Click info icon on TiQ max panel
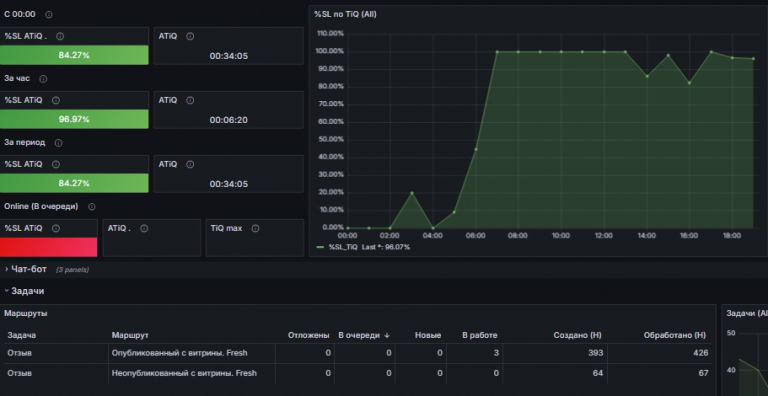The width and height of the screenshot is (768, 396). 255,228
